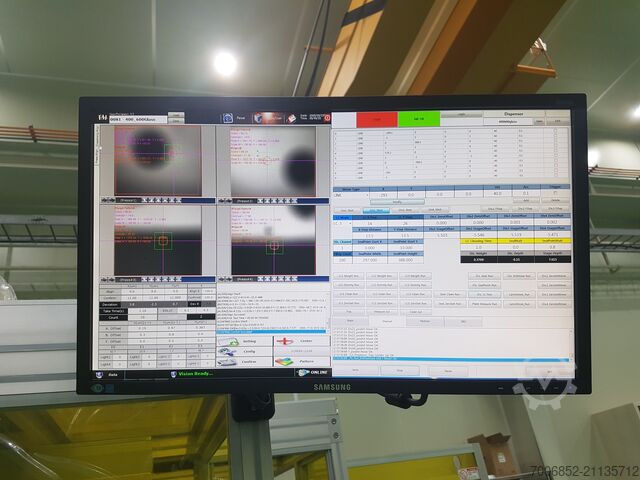Click the field showing value 14
Viewport: 640px width, 480px height.
(370, 224)
